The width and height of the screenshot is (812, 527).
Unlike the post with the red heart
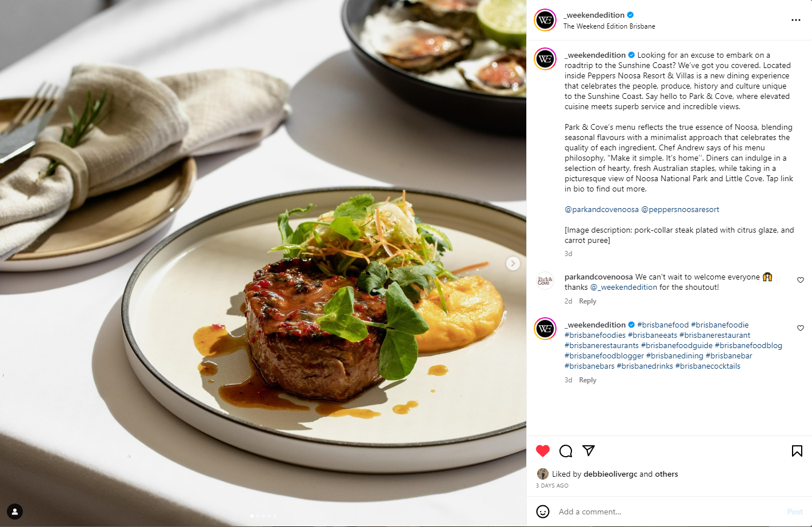pos(543,451)
